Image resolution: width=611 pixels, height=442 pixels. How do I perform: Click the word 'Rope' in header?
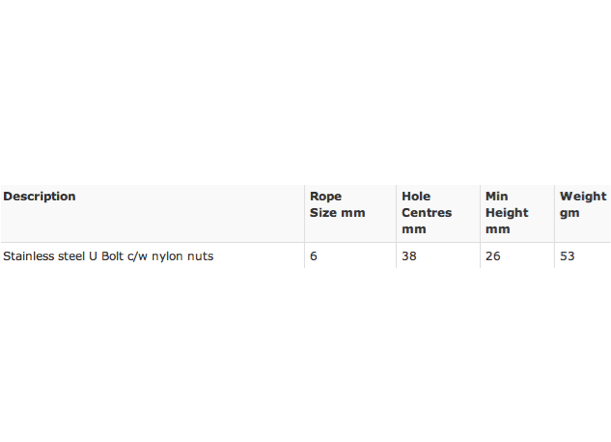click(x=326, y=196)
